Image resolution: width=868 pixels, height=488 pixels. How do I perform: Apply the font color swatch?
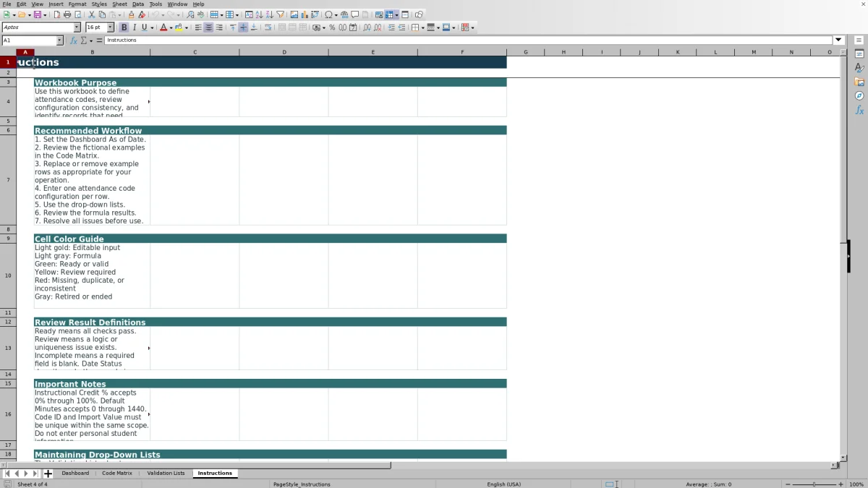[x=163, y=27]
